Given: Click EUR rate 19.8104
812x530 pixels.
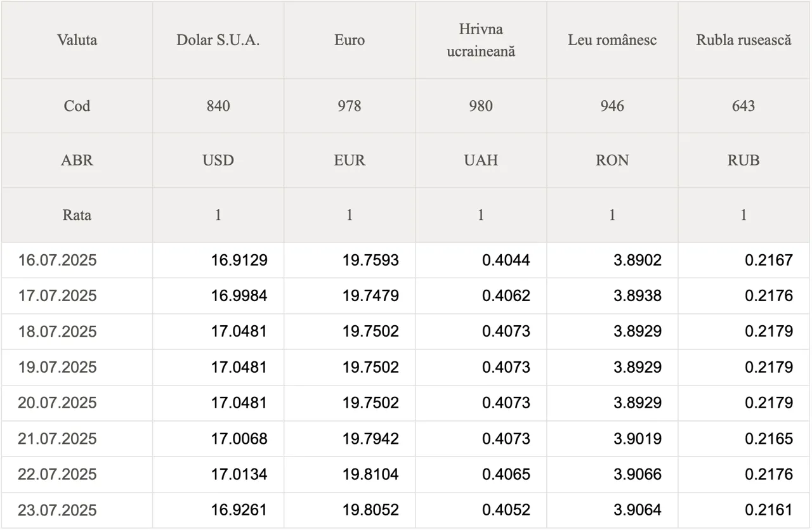Looking at the screenshot, I should tap(370, 474).
